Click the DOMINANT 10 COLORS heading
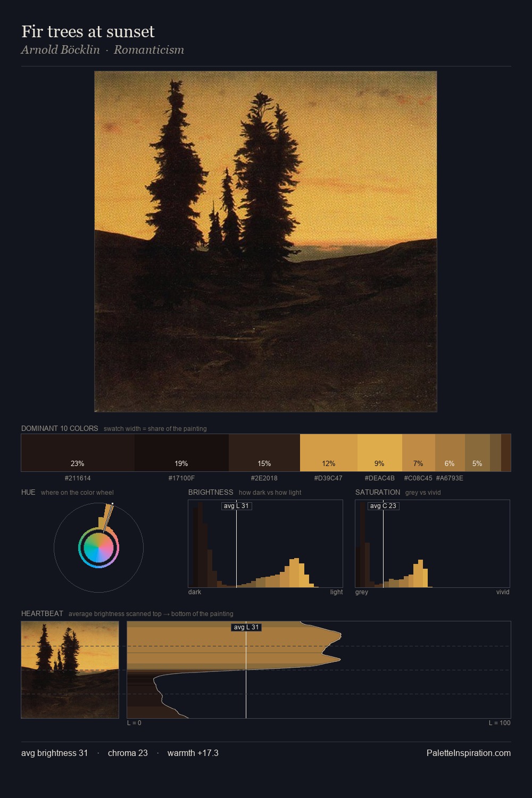 click(x=60, y=428)
